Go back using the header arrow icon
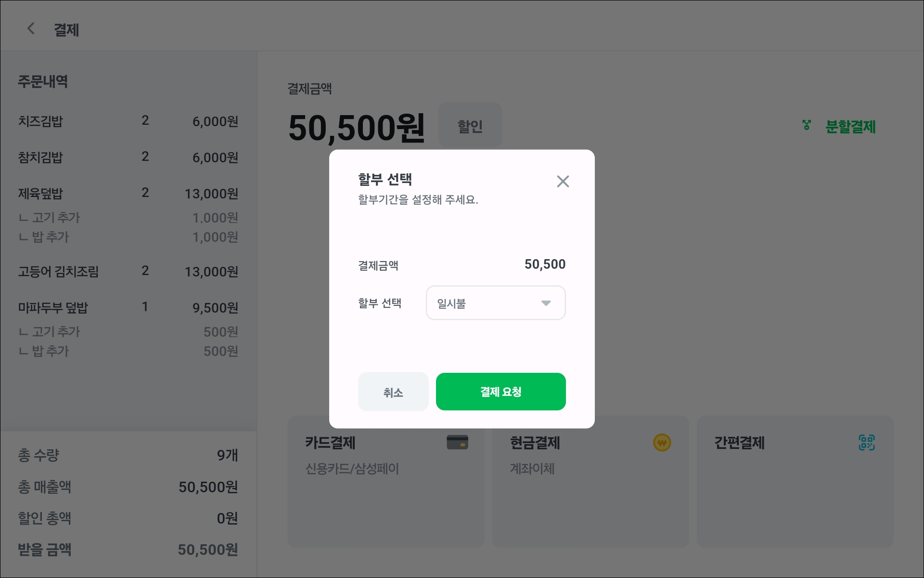924x578 pixels. tap(31, 29)
